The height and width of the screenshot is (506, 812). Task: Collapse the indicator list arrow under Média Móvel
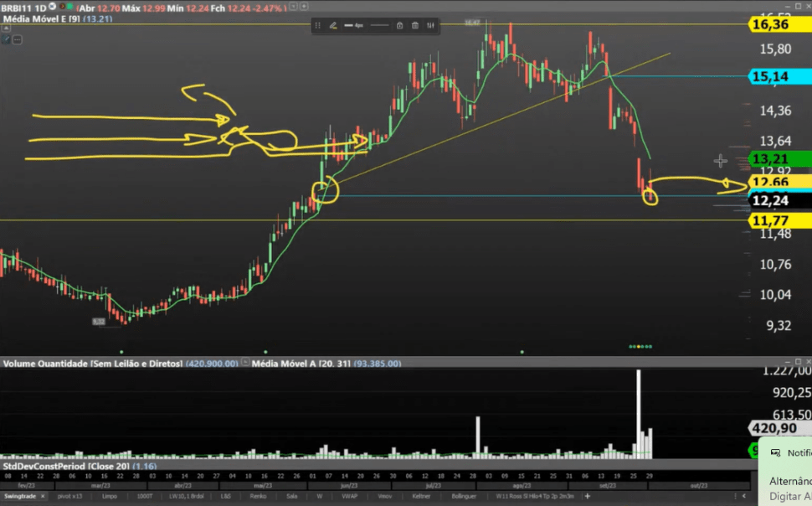click(5, 28)
